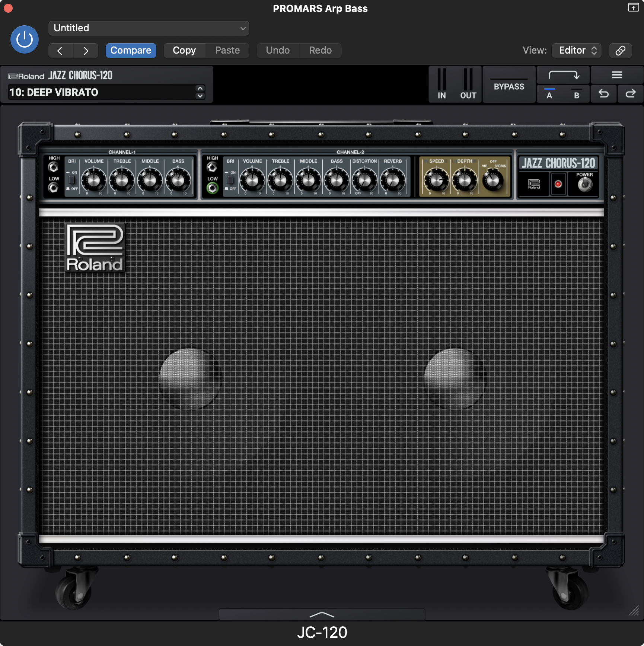Select the A patch slot

[549, 94]
